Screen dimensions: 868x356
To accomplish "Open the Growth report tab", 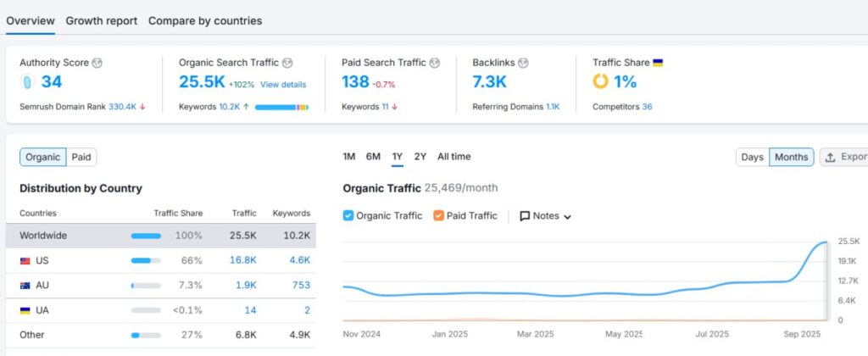I will (102, 21).
